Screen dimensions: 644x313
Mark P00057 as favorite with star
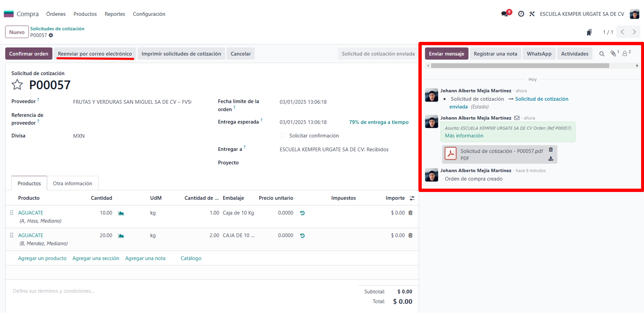[17, 85]
